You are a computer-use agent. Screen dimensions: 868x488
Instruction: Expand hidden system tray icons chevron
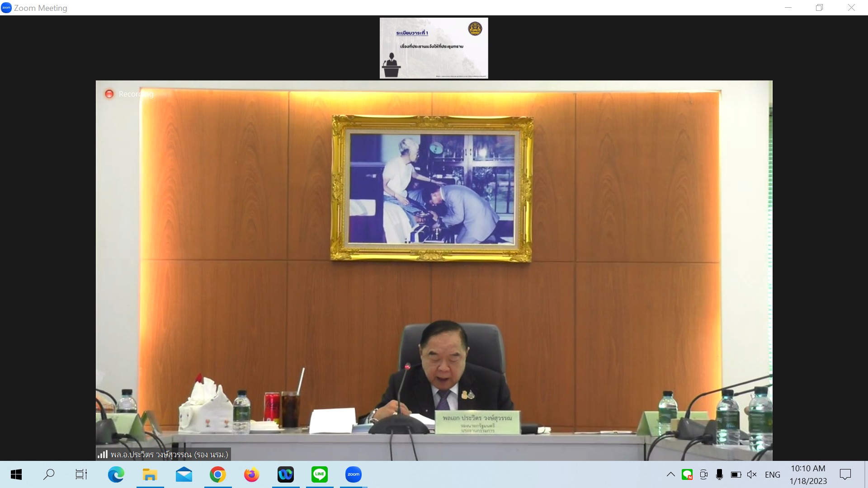(x=671, y=474)
